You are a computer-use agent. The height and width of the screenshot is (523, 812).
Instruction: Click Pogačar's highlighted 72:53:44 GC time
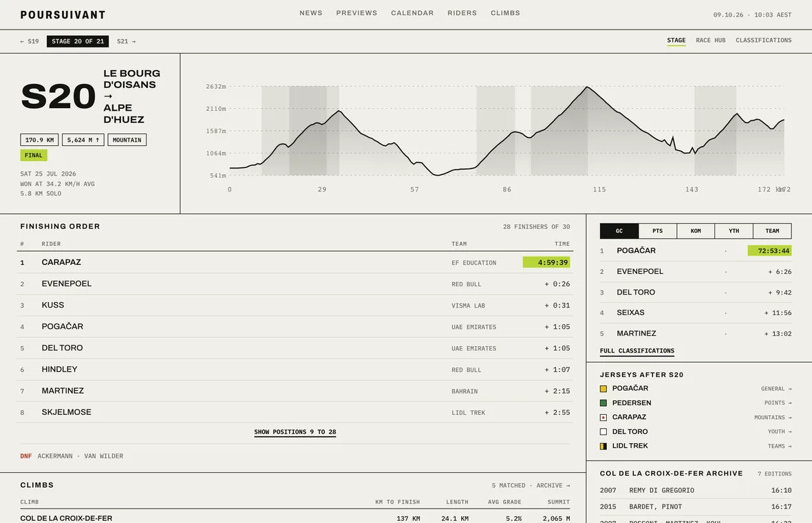point(769,251)
